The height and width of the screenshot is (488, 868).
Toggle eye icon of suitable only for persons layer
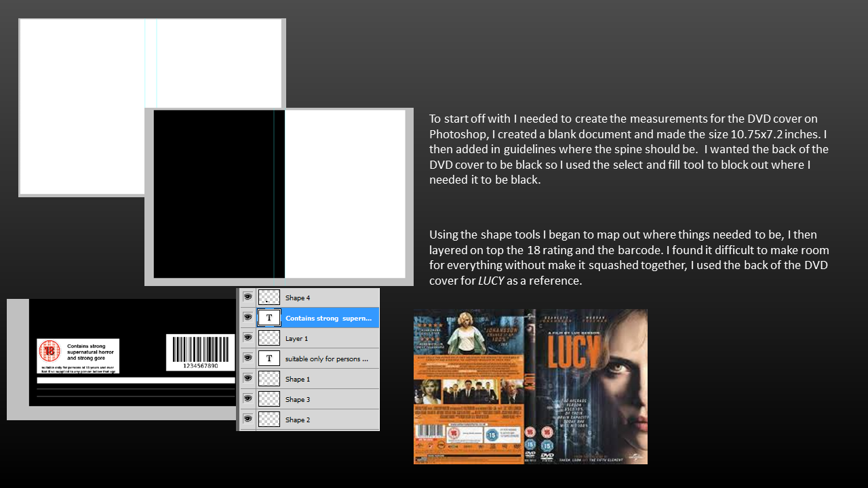[248, 358]
